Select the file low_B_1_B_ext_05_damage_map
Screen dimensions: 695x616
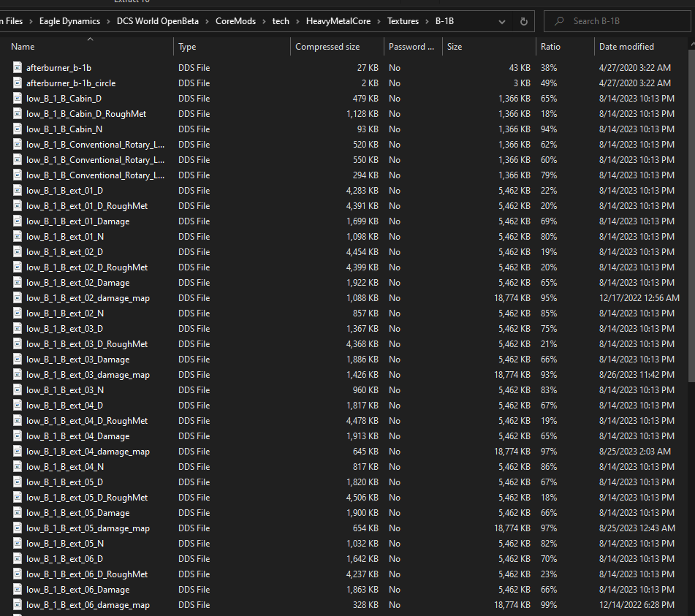(88, 528)
